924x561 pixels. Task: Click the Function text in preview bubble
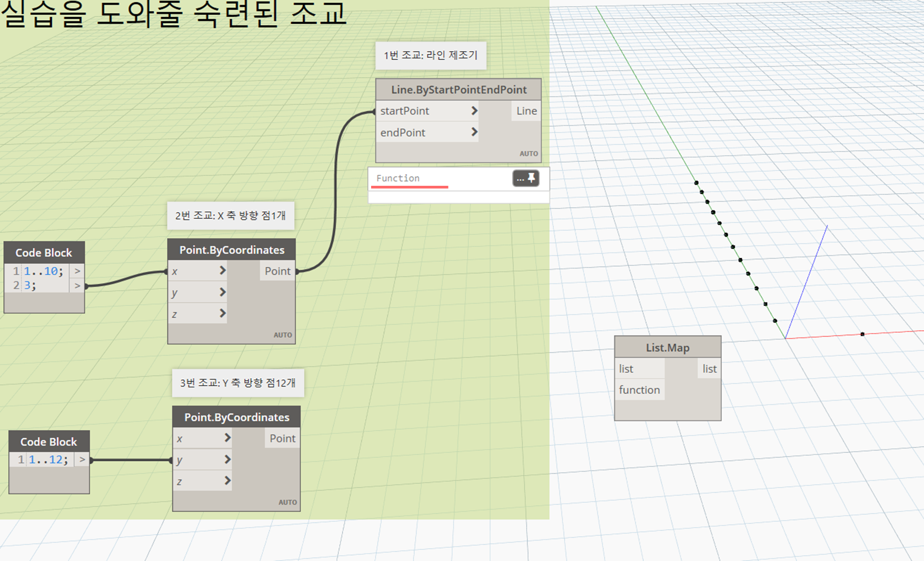point(398,178)
